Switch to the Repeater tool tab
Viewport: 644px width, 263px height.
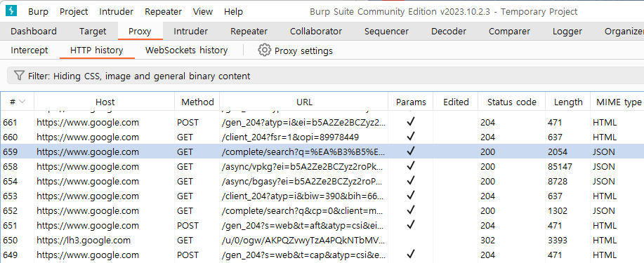click(249, 31)
